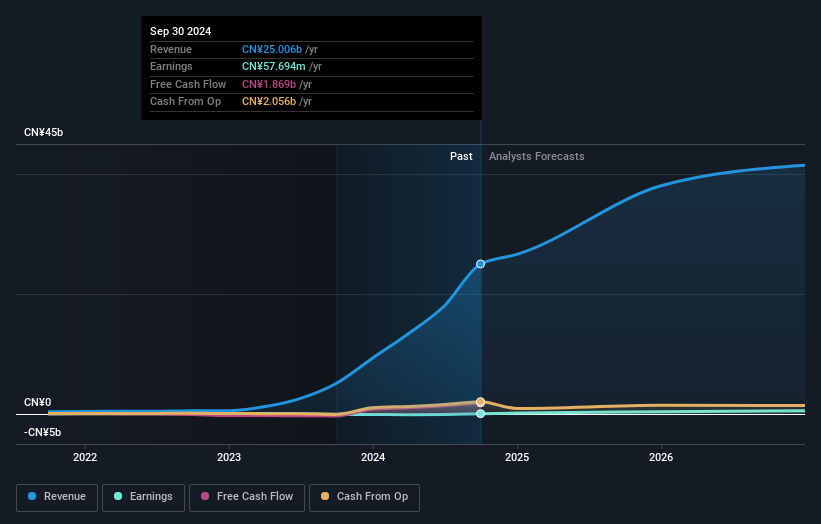Click the Free Cash Flow label in tooltip
The image size is (821, 524).
(188, 84)
